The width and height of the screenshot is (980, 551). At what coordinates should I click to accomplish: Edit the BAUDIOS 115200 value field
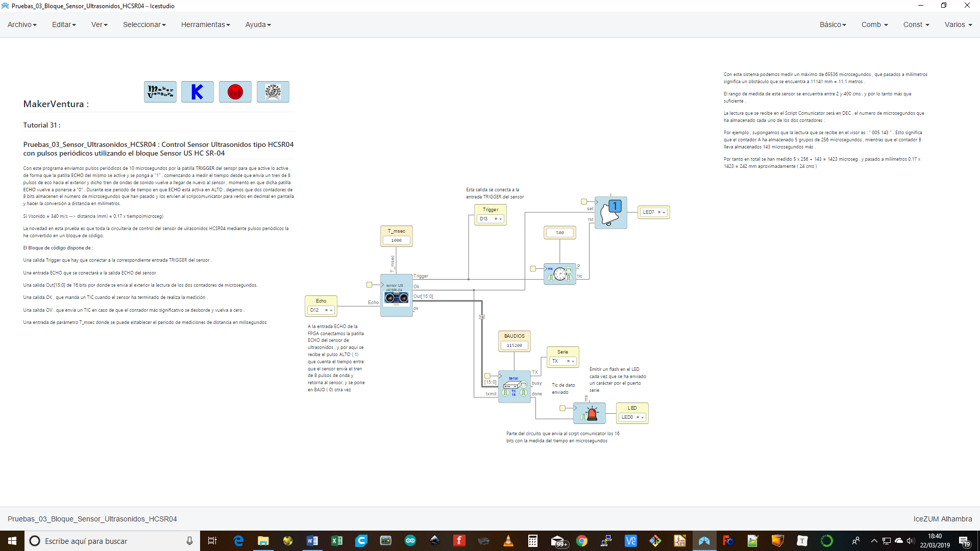(514, 345)
